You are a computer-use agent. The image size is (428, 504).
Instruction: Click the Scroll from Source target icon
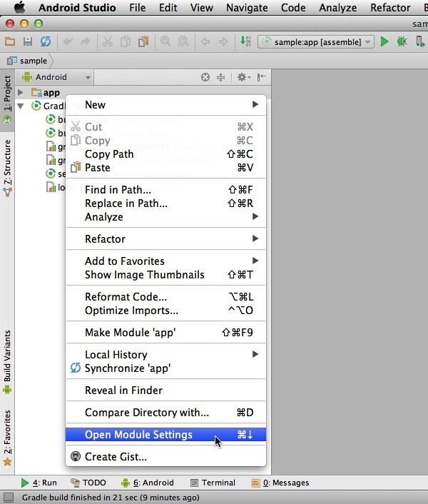point(205,77)
